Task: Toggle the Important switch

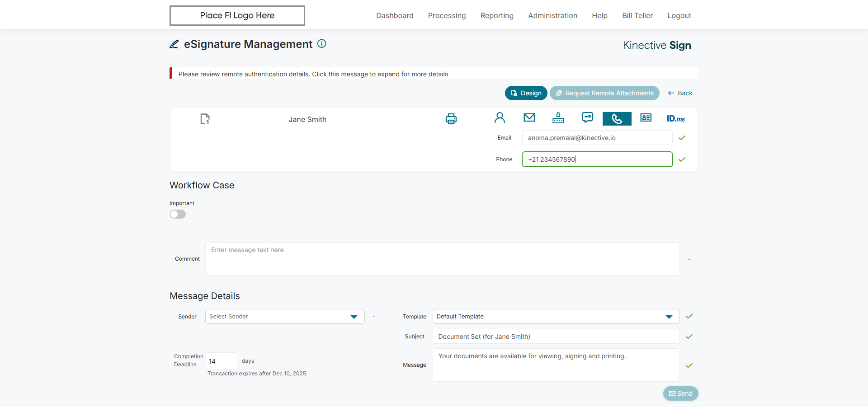Action: point(178,214)
